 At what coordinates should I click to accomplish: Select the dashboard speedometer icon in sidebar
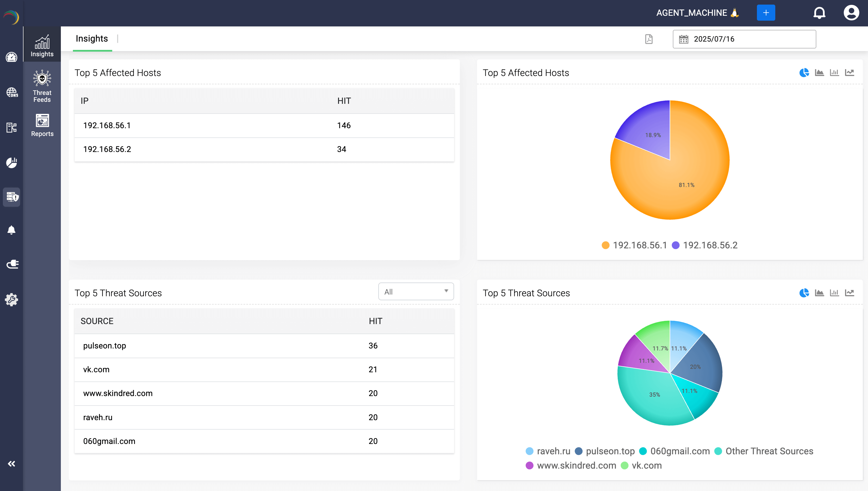(12, 57)
